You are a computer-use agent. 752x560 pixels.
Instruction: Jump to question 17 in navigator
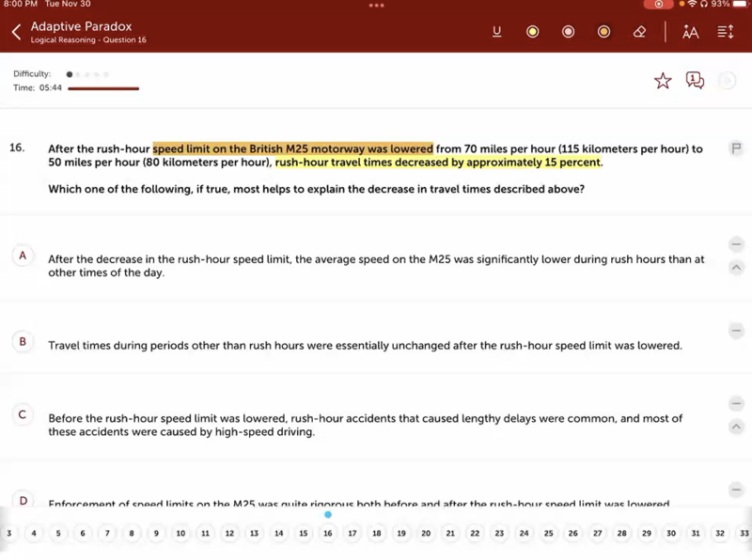click(352, 534)
